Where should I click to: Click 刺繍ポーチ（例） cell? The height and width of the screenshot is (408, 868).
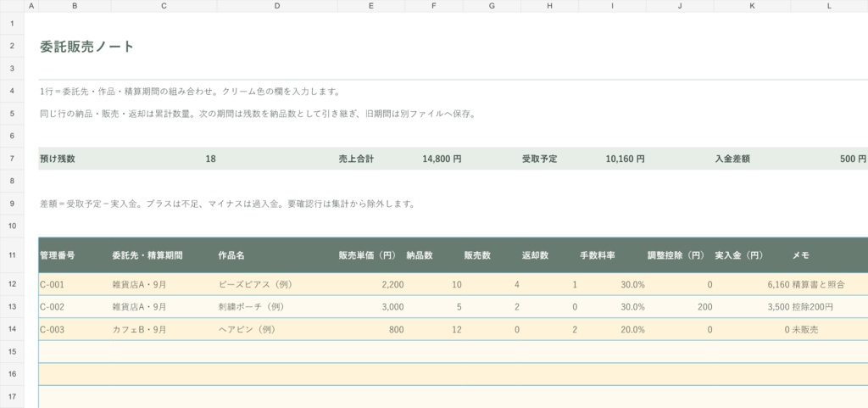tap(277, 307)
